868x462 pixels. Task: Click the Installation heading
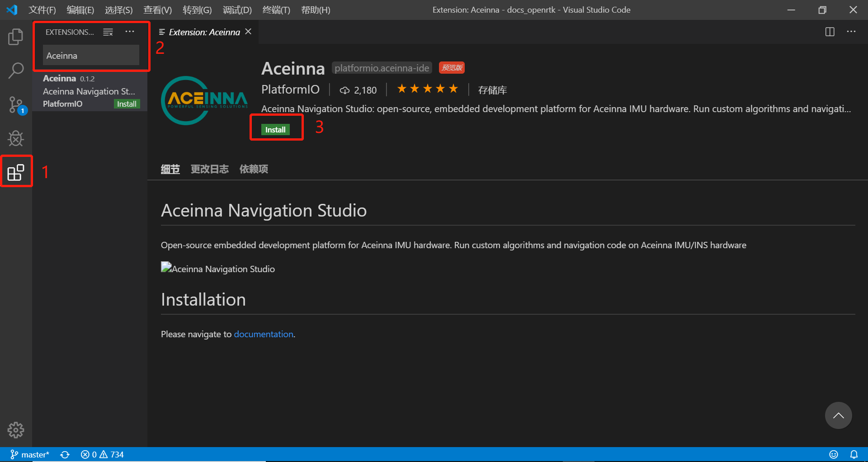pos(203,299)
